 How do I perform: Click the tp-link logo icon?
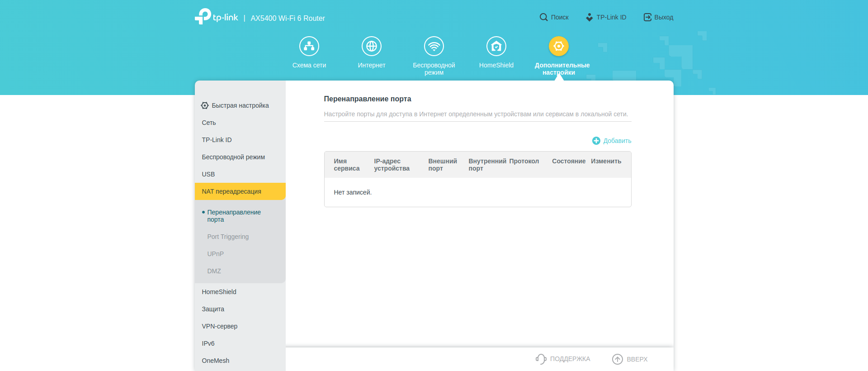203,17
